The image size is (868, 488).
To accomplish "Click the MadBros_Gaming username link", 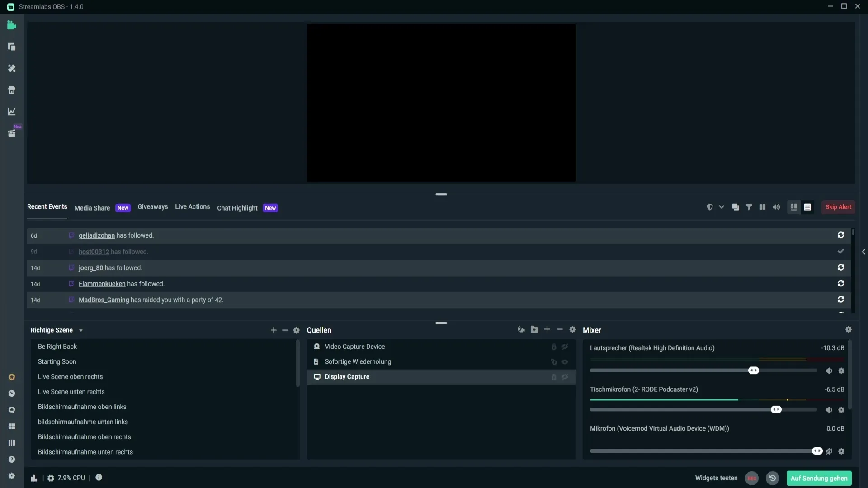I will pos(104,300).
